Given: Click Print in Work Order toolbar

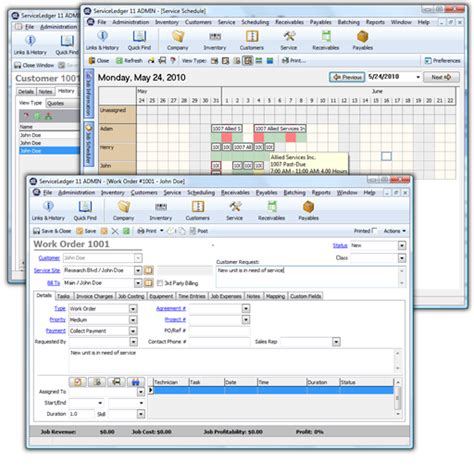Looking at the screenshot, I should click(x=147, y=231).
